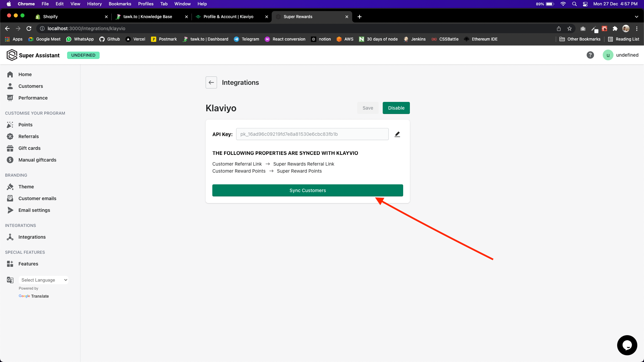
Task: Click the Disable Klaviyo button
Action: point(396,108)
